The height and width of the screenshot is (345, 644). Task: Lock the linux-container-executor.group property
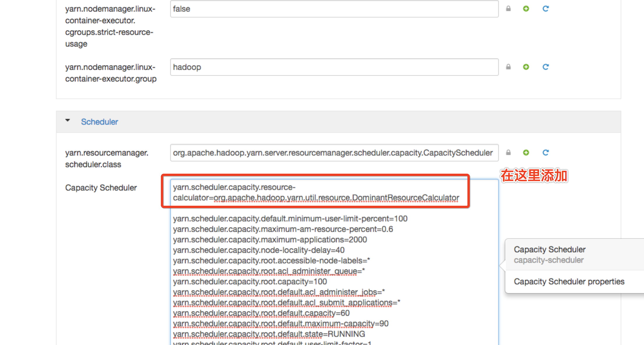tap(508, 67)
